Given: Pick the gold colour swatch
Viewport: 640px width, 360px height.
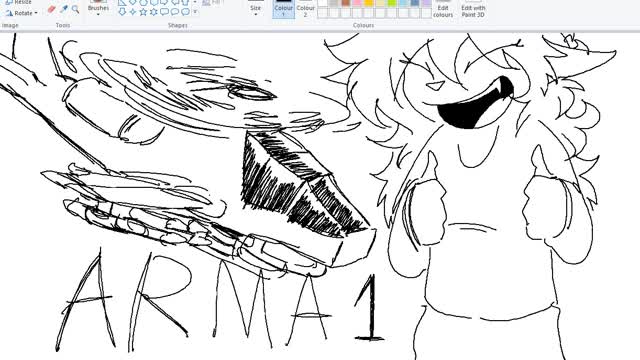Looking at the screenshot, I should click(x=369, y=2).
